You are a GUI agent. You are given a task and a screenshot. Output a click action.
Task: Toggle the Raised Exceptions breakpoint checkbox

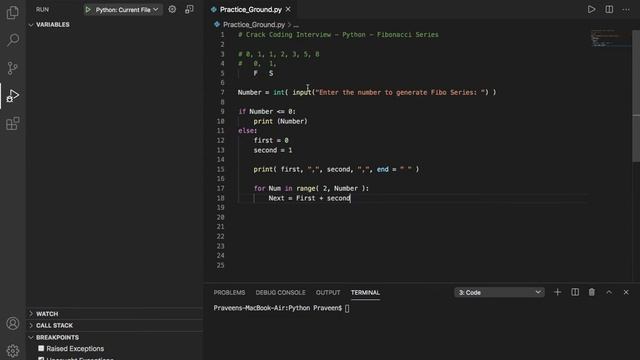coord(41,349)
